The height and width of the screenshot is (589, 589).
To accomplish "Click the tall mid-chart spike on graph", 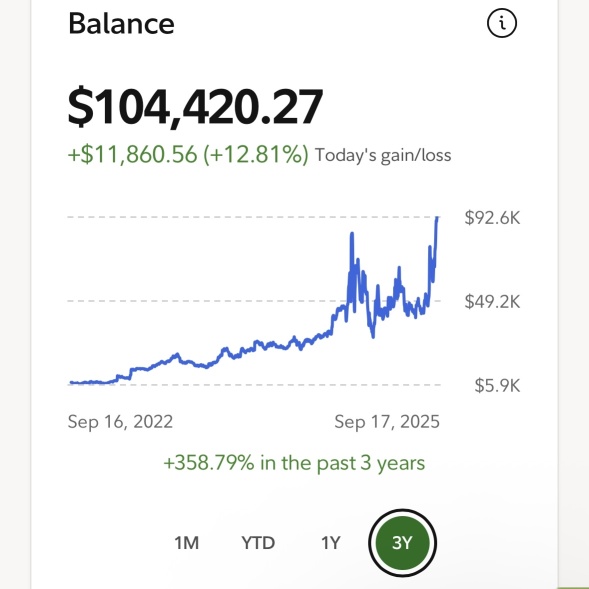I will 352,234.
